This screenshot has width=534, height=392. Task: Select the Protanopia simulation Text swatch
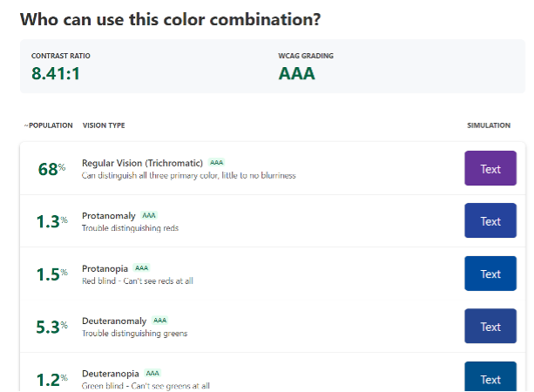490,274
